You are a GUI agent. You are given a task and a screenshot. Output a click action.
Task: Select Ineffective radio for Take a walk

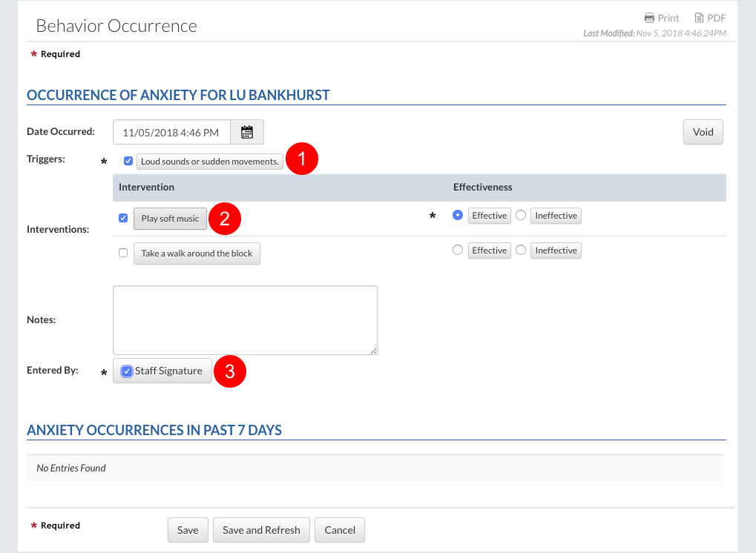[521, 251]
